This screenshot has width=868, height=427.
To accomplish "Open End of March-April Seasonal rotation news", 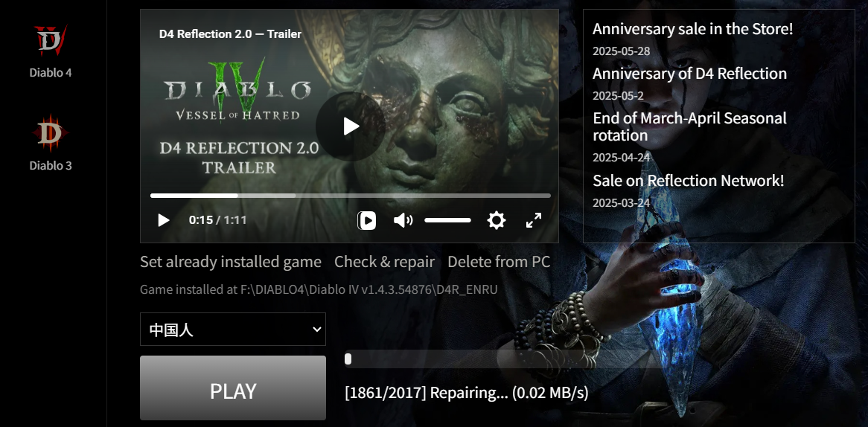I will click(690, 126).
